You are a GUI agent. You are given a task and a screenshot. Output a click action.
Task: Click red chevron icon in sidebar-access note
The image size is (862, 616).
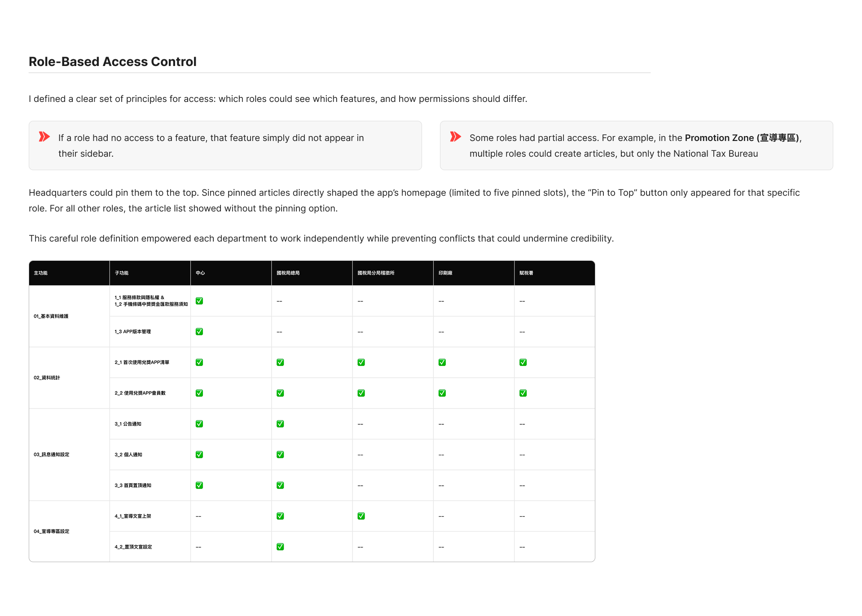(44, 136)
